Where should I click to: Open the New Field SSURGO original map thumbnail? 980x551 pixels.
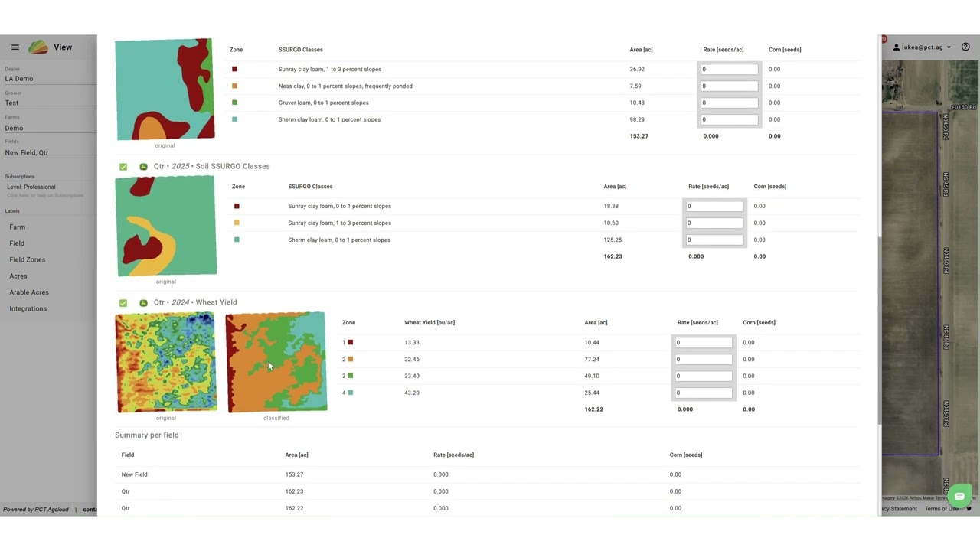tap(165, 89)
